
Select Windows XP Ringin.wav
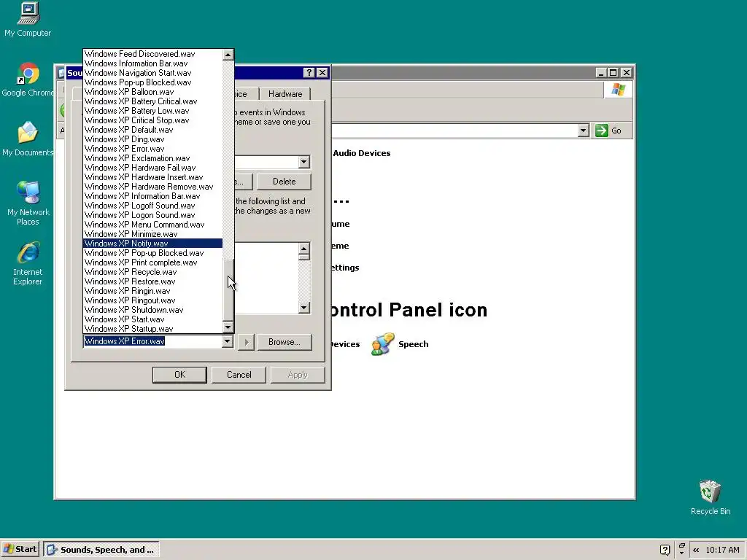coord(153,291)
